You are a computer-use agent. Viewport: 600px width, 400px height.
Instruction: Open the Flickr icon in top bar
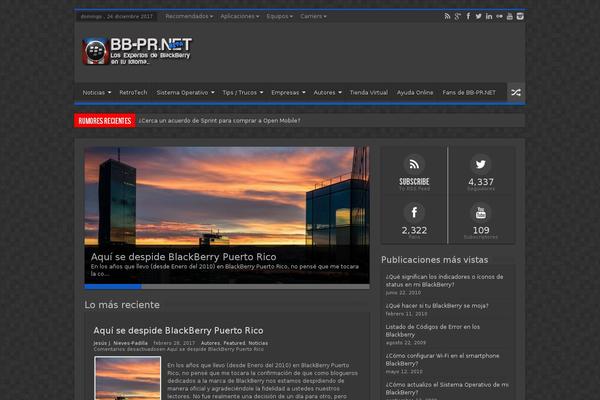point(499,16)
